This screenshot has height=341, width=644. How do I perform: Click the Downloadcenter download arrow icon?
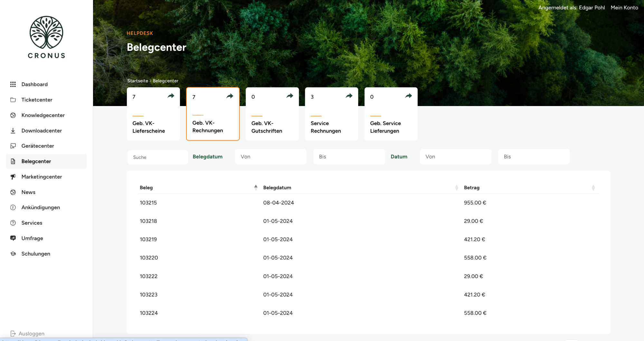point(13,131)
